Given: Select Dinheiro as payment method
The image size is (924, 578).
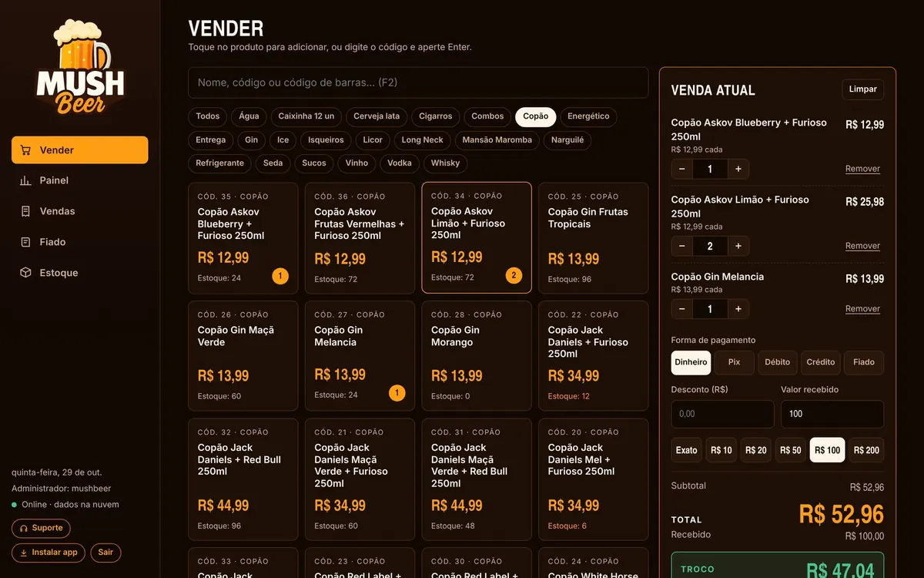Looking at the screenshot, I should click(x=691, y=362).
